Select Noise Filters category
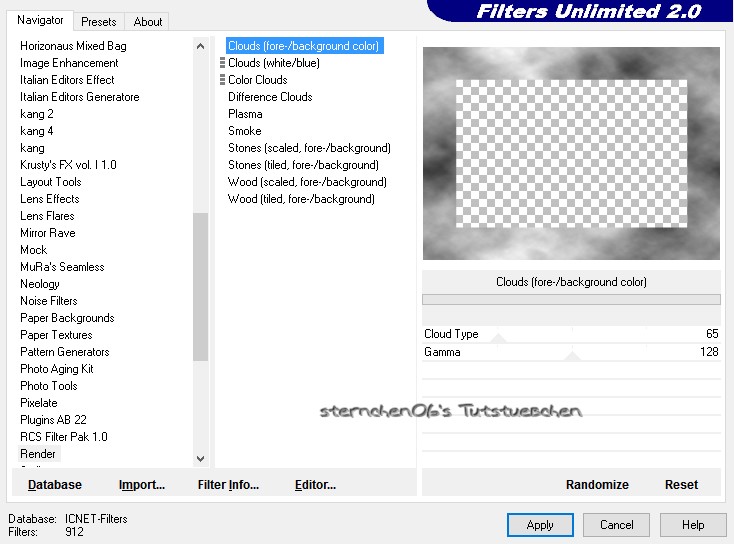 pyautogui.click(x=49, y=301)
